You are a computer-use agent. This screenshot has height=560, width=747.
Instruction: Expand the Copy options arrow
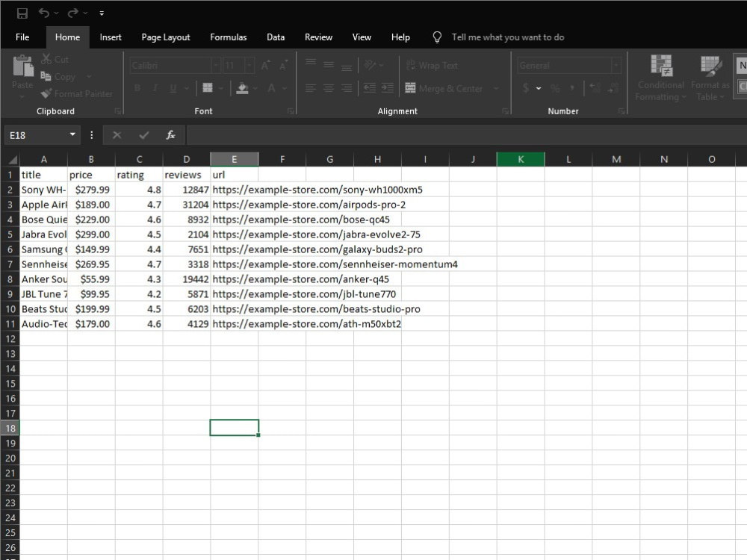pos(89,76)
